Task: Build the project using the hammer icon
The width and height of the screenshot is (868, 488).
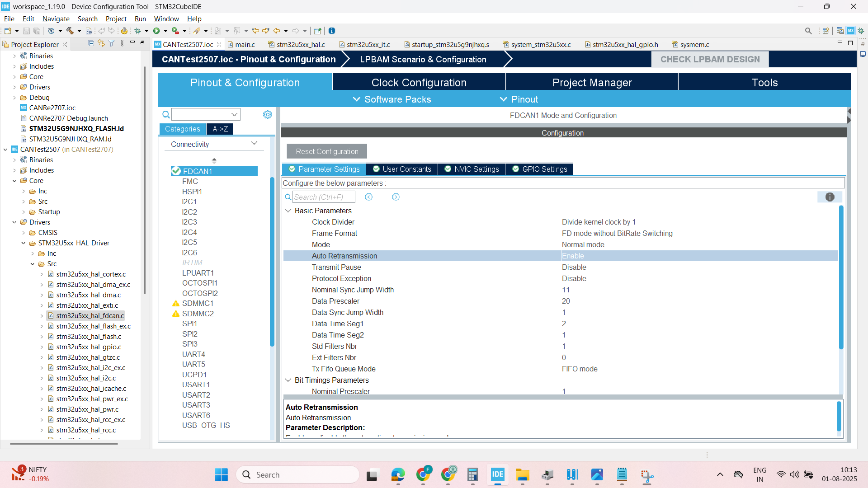Action: (x=71, y=30)
